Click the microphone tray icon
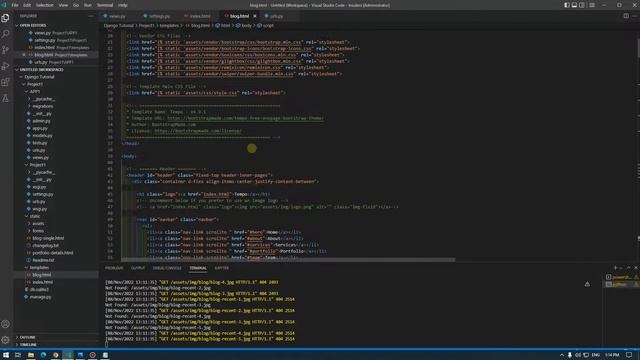This screenshot has height=360, width=640. point(569,355)
